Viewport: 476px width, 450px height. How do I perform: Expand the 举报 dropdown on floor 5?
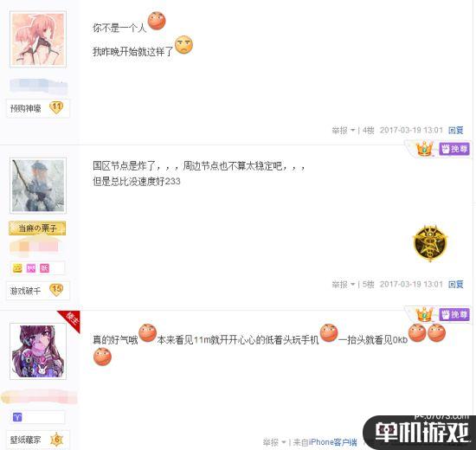click(x=344, y=284)
